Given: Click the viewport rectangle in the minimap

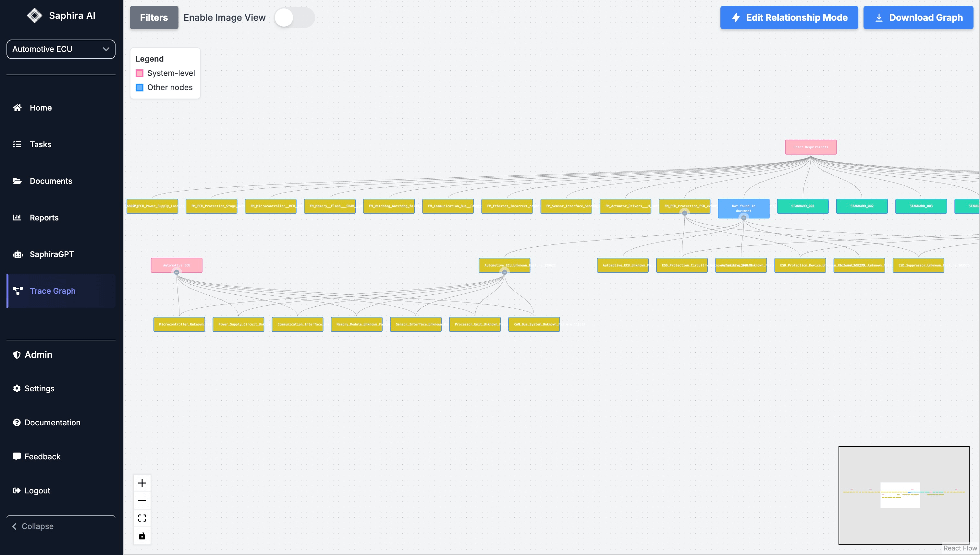Looking at the screenshot, I should pos(900,495).
